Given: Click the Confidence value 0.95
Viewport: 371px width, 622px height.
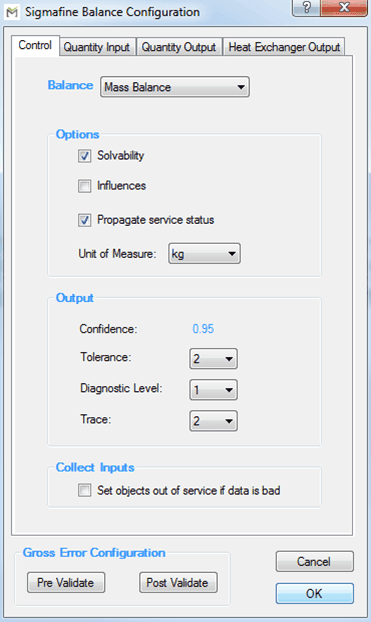Looking at the screenshot, I should 203,329.
